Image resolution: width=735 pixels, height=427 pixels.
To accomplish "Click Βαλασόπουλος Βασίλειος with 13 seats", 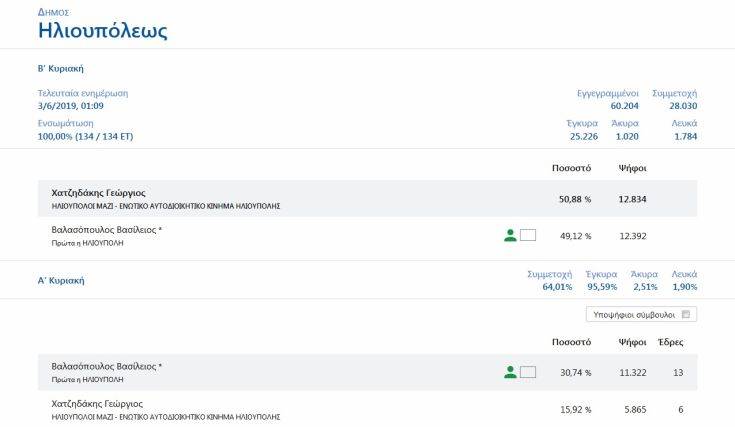I will pyautogui.click(x=106, y=367).
